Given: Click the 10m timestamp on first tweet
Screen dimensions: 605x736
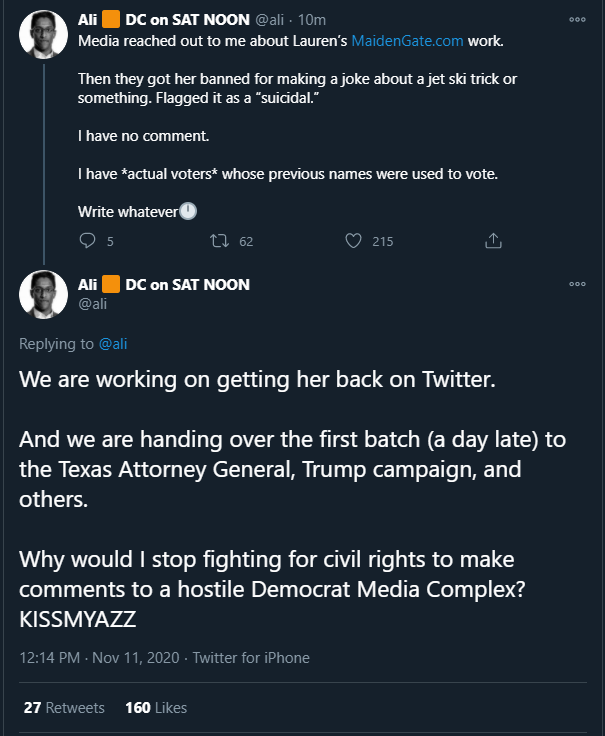Looking at the screenshot, I should (x=312, y=19).
